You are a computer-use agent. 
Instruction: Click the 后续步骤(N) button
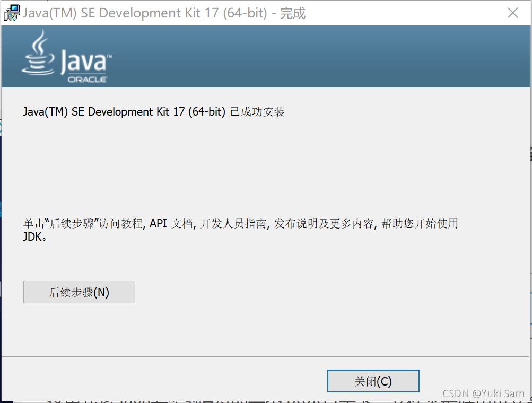point(79,292)
